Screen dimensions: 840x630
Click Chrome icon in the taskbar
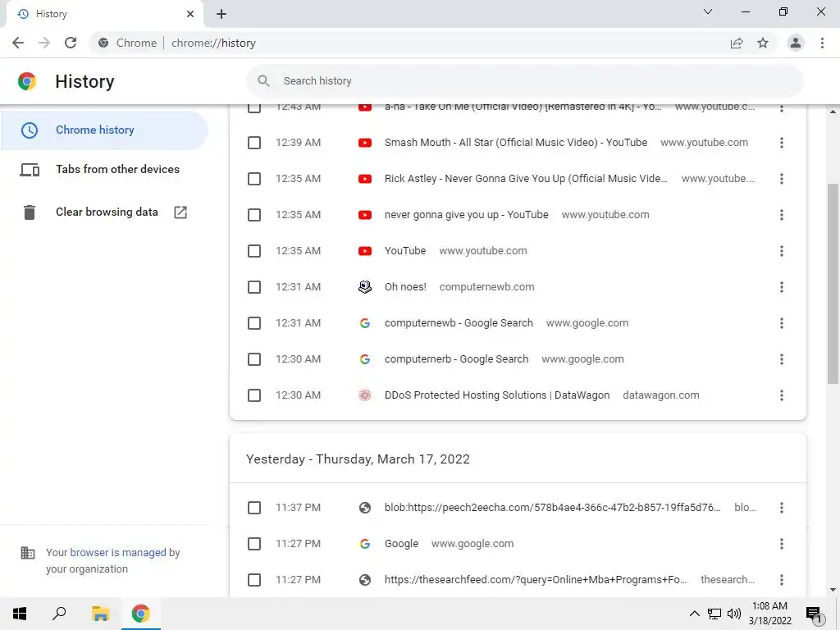click(141, 614)
